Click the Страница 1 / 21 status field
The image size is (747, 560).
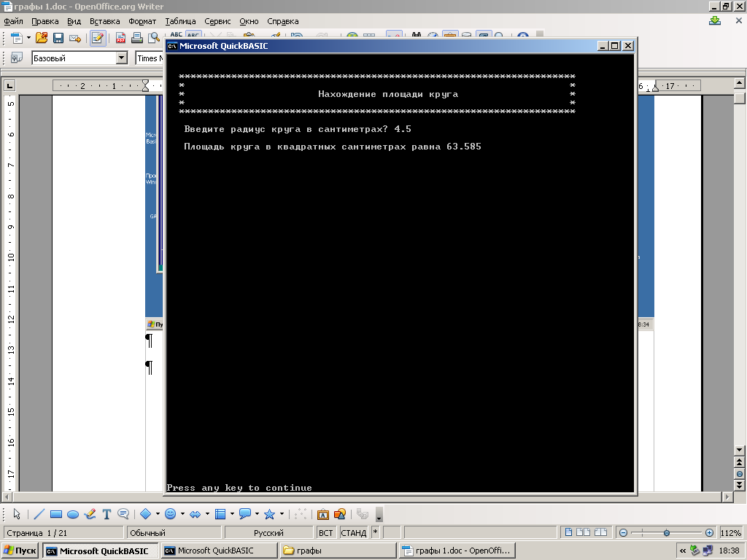[x=63, y=533]
